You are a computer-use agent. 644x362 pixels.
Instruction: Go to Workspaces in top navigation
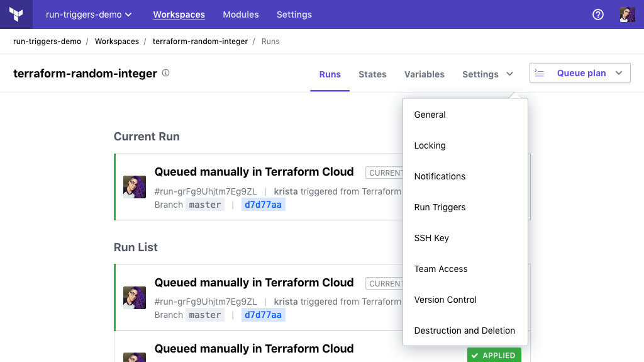coord(179,14)
